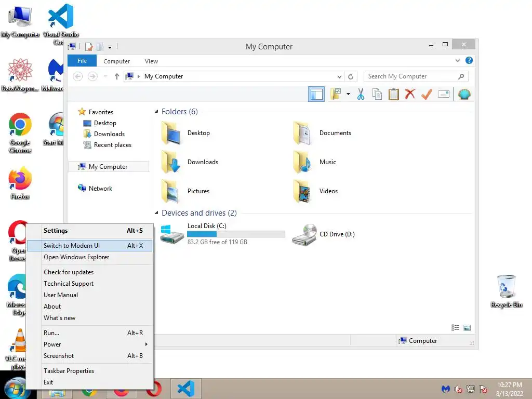The width and height of the screenshot is (532, 399).
Task: Choose User Manual menu entry
Action: tap(90, 295)
